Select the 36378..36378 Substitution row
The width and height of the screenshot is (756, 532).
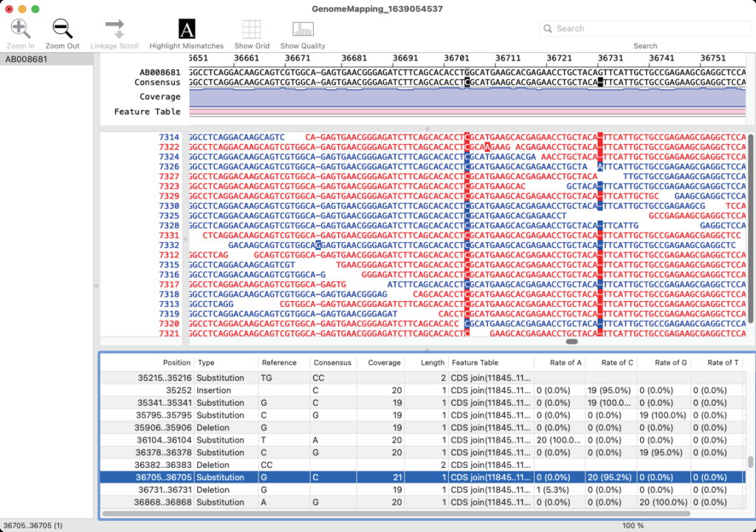point(422,452)
